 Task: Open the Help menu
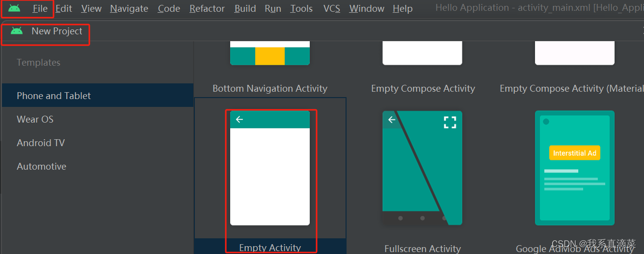pos(402,9)
